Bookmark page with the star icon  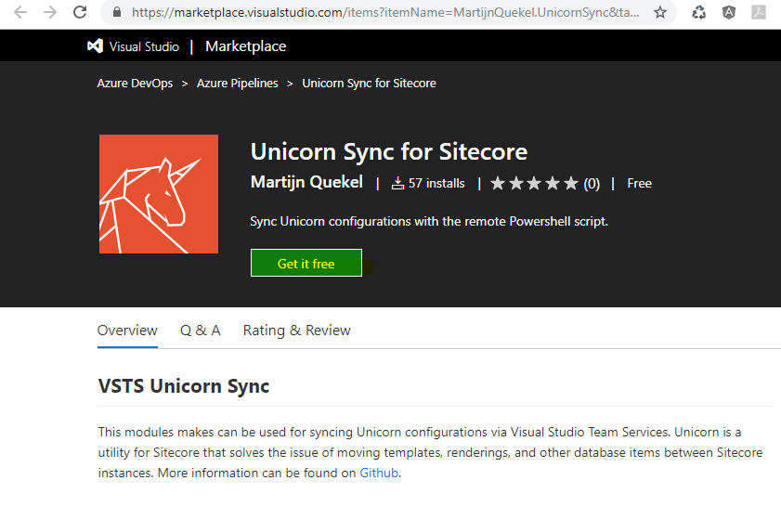coord(660,12)
